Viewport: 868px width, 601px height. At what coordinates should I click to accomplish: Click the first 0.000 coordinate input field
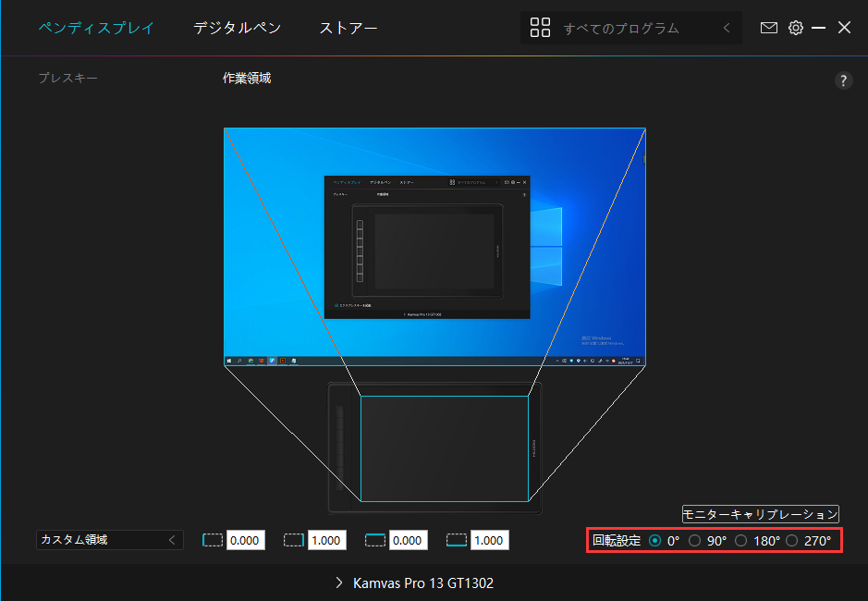(x=246, y=540)
